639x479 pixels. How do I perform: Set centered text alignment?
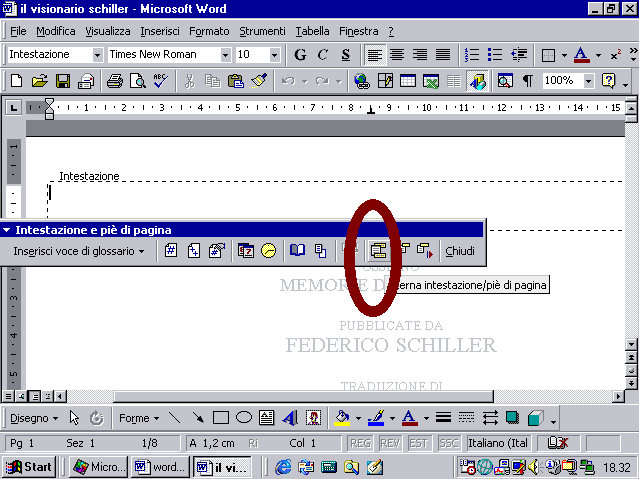[397, 54]
